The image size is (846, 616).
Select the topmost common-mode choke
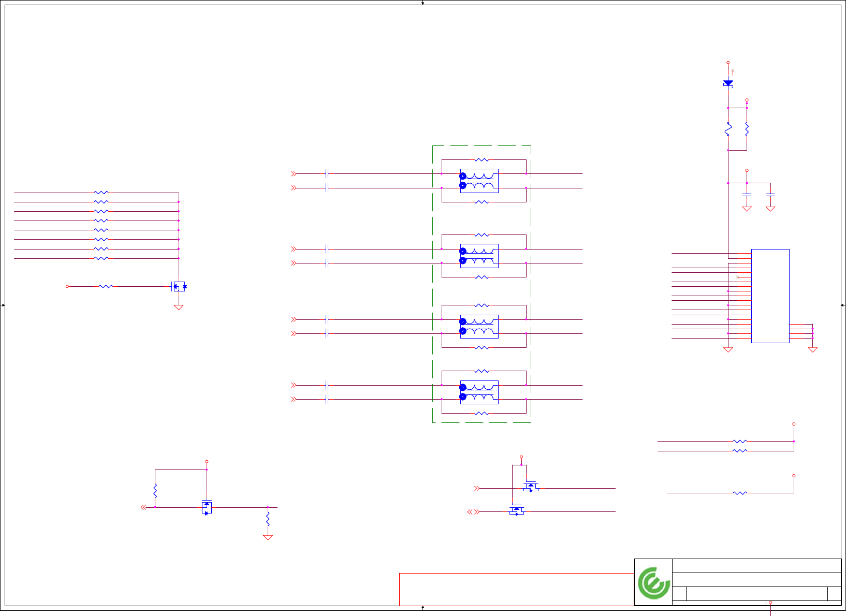point(479,181)
